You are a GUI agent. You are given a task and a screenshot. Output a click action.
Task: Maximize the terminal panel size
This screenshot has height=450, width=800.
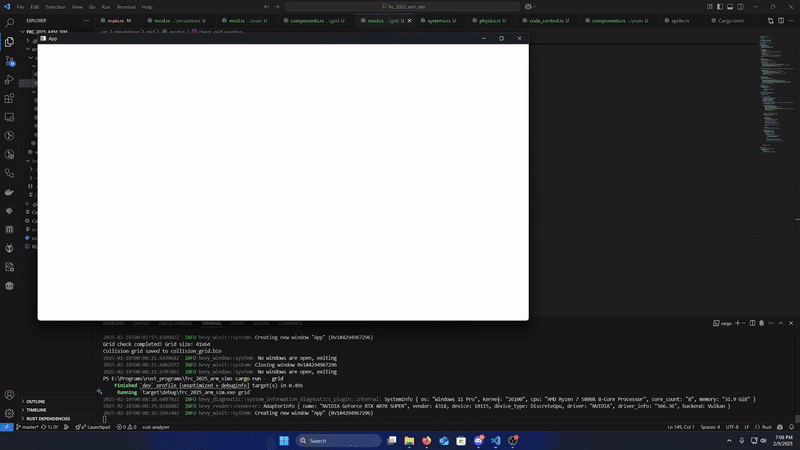(x=781, y=323)
